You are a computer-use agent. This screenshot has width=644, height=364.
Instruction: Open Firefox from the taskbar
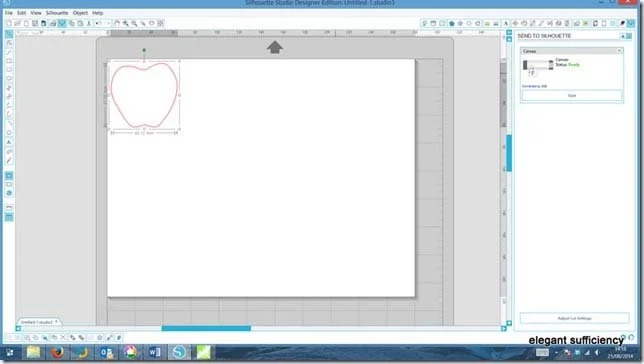pyautogui.click(x=57, y=352)
